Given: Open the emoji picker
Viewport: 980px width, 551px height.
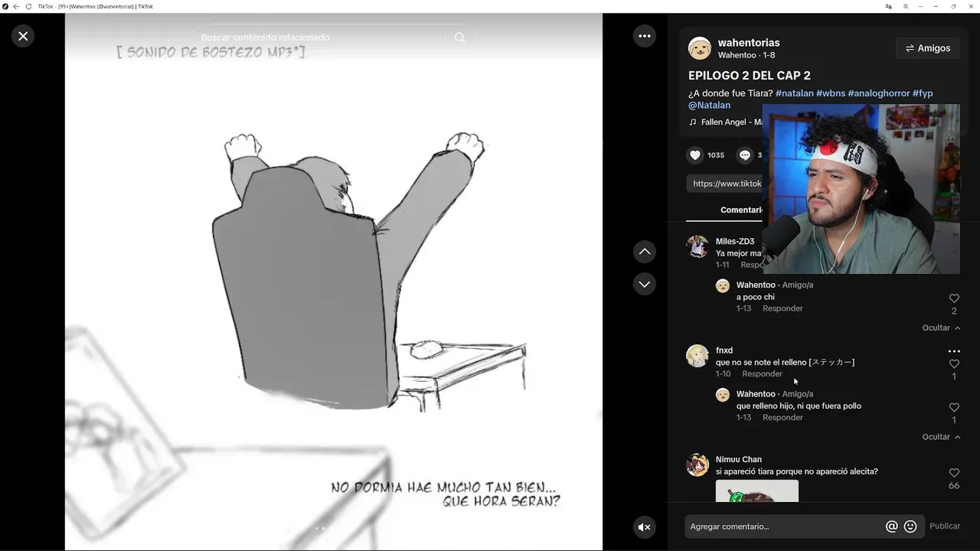Looking at the screenshot, I should [x=910, y=527].
